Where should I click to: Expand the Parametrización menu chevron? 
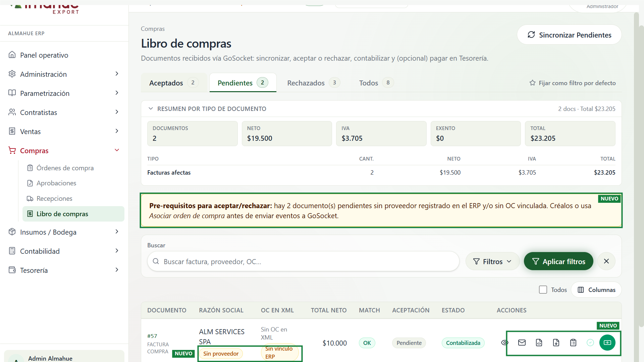coord(117,93)
